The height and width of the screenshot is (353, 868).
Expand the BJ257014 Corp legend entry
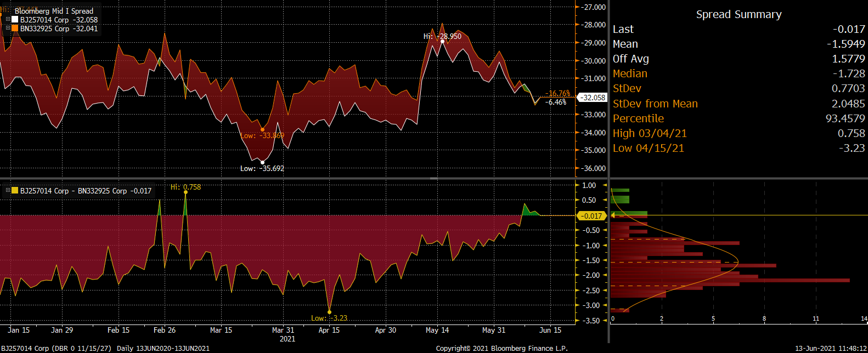8,19
